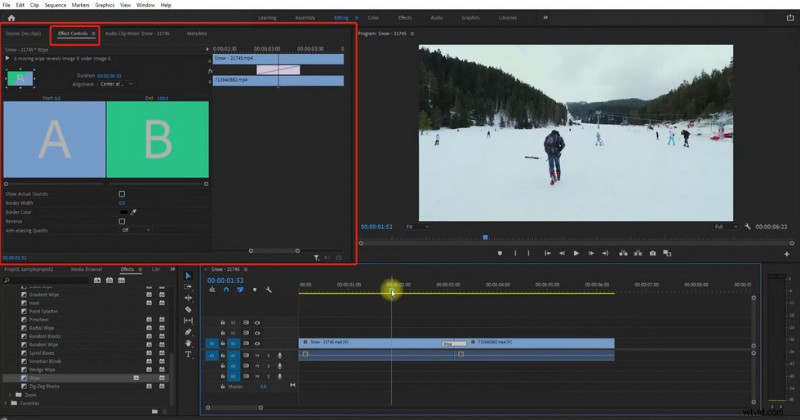Open Full playback resolution dropdown
This screenshot has height=420, width=800.
click(727, 227)
